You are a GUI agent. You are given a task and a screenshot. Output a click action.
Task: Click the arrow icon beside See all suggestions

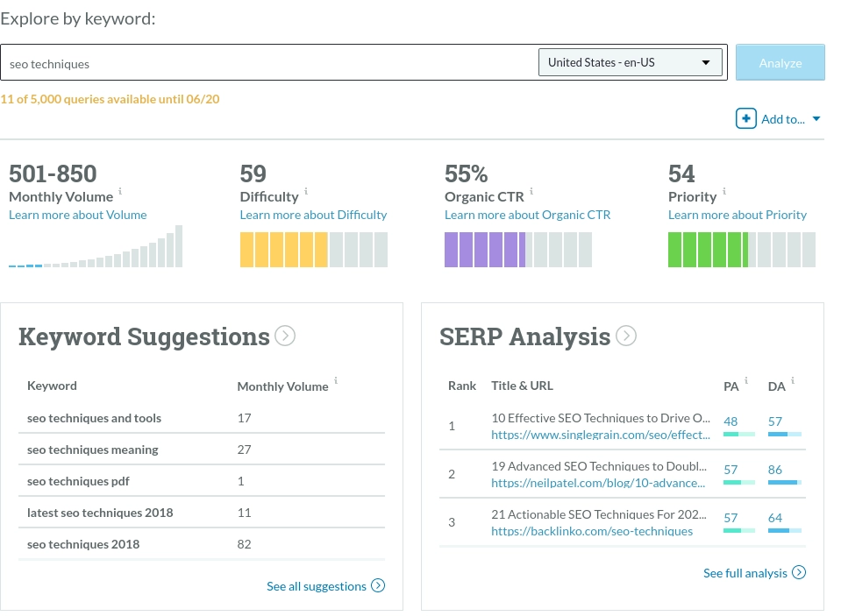(378, 585)
